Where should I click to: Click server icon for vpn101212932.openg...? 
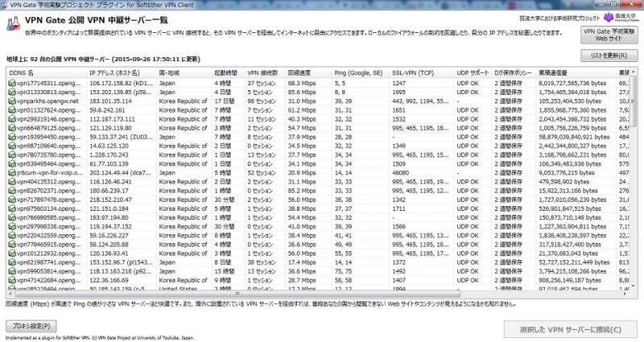click(12, 253)
